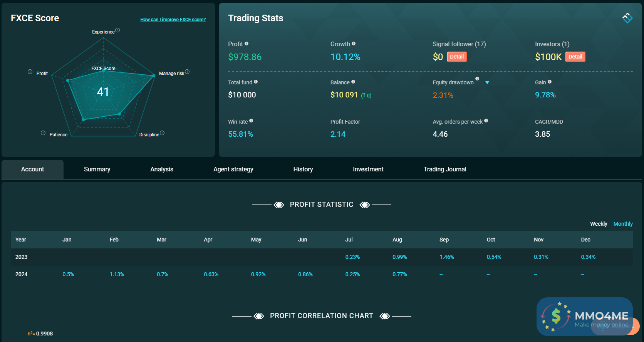The image size is (644, 342).
Task: Click the diamond logo icon in Trading Stats
Action: (627, 18)
